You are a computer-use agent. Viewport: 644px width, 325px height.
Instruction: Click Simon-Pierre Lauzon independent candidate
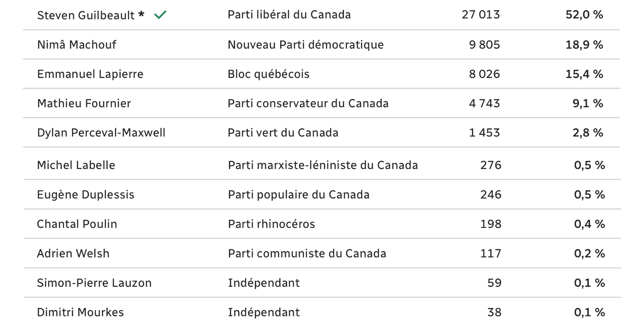[94, 283]
